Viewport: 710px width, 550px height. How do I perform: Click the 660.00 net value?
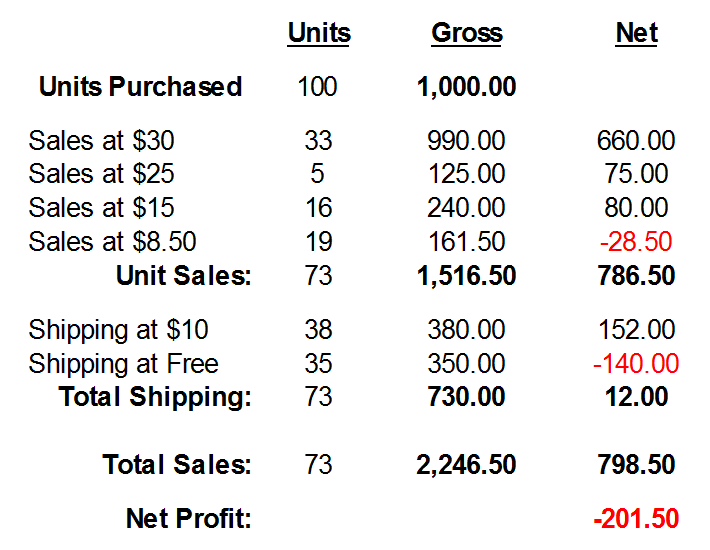[636, 141]
